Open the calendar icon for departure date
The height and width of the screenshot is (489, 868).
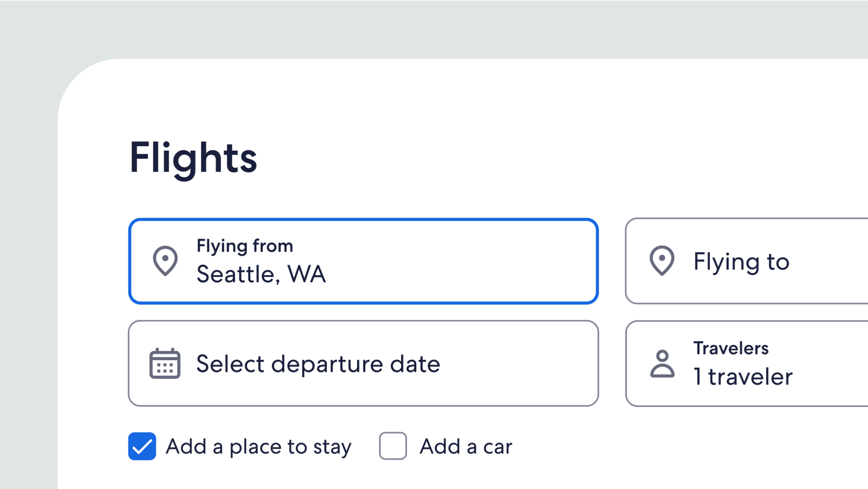(165, 363)
